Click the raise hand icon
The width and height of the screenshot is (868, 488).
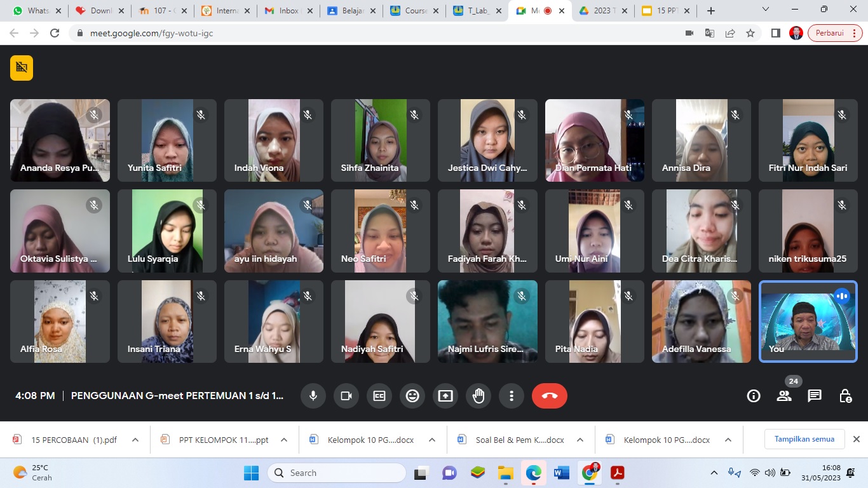point(478,396)
